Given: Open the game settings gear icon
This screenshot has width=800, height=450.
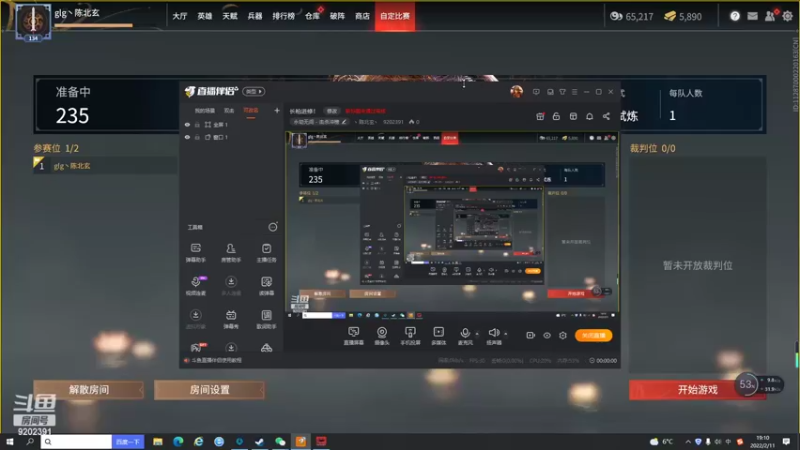Looking at the screenshot, I should point(787,16).
